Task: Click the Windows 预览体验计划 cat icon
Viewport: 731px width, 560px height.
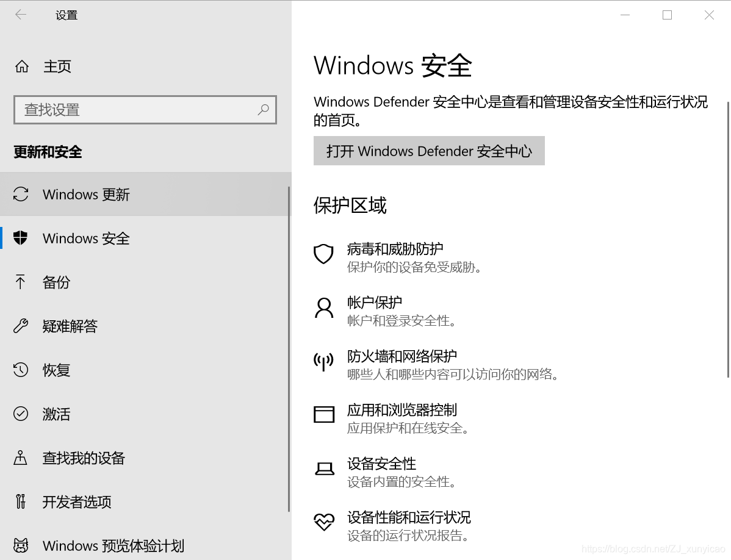Action: point(21,545)
